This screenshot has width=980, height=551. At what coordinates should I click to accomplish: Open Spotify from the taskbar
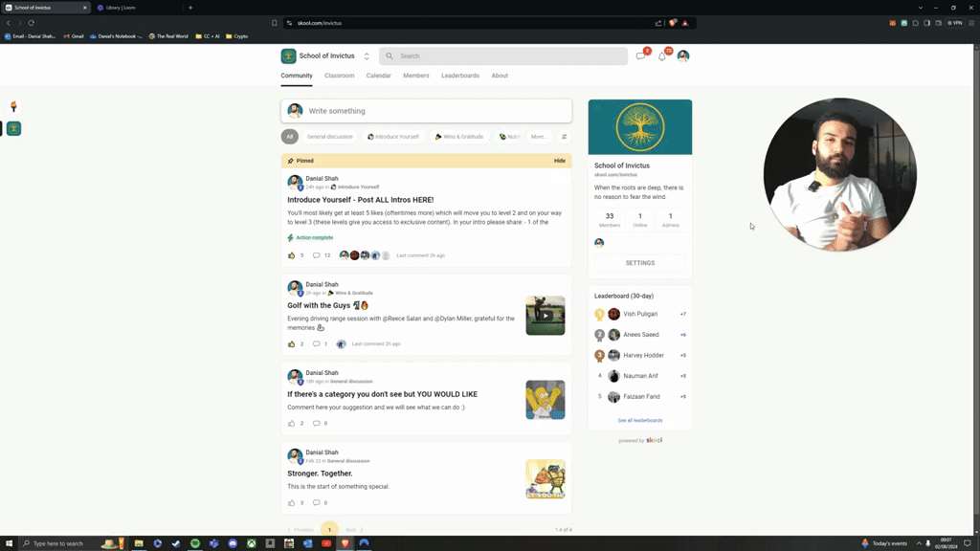(x=195, y=543)
